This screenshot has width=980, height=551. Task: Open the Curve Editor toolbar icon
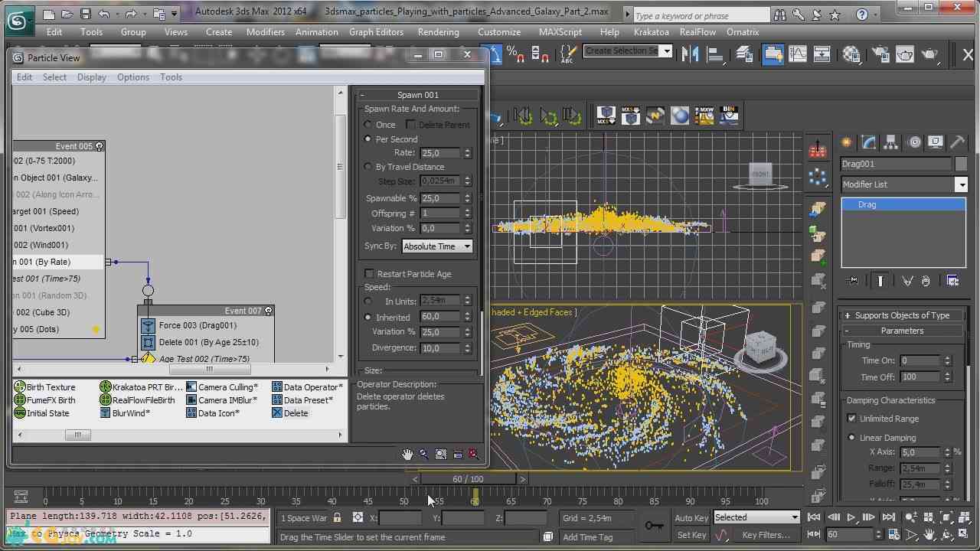click(x=798, y=54)
